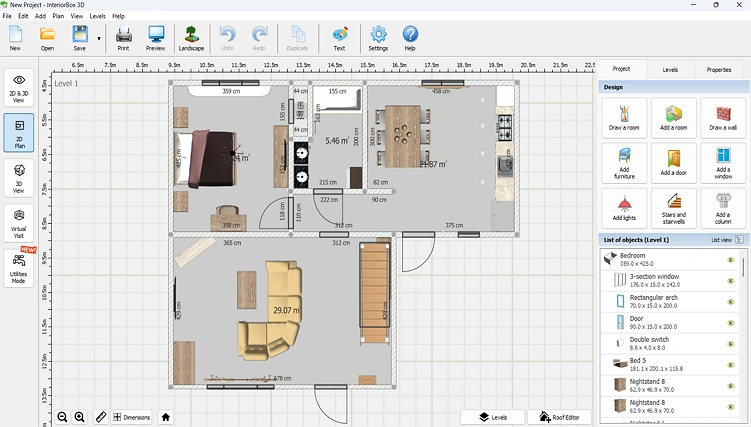Image resolution: width=751 pixels, height=427 pixels.
Task: Select Bed 5 in the object list
Action: 671,365
